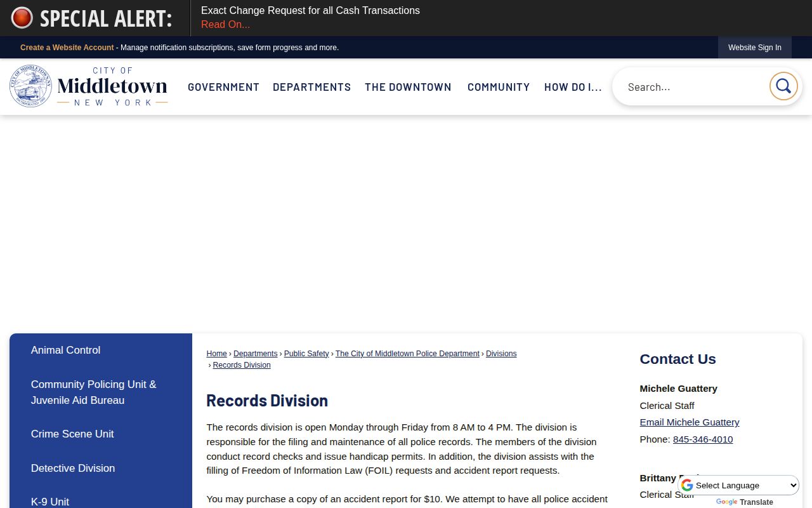Click the red special alert indicator icon
Screen dimensions: 812x508
coord(22,18)
